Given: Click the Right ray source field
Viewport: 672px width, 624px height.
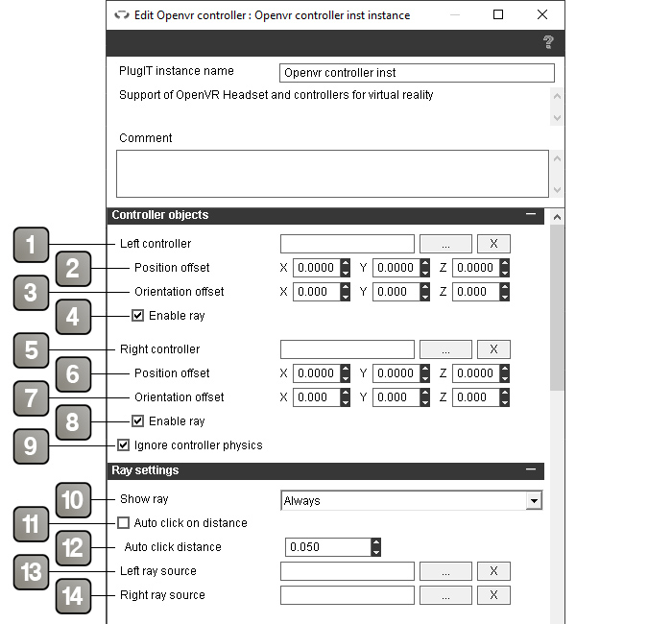Looking at the screenshot, I should pos(348,595).
